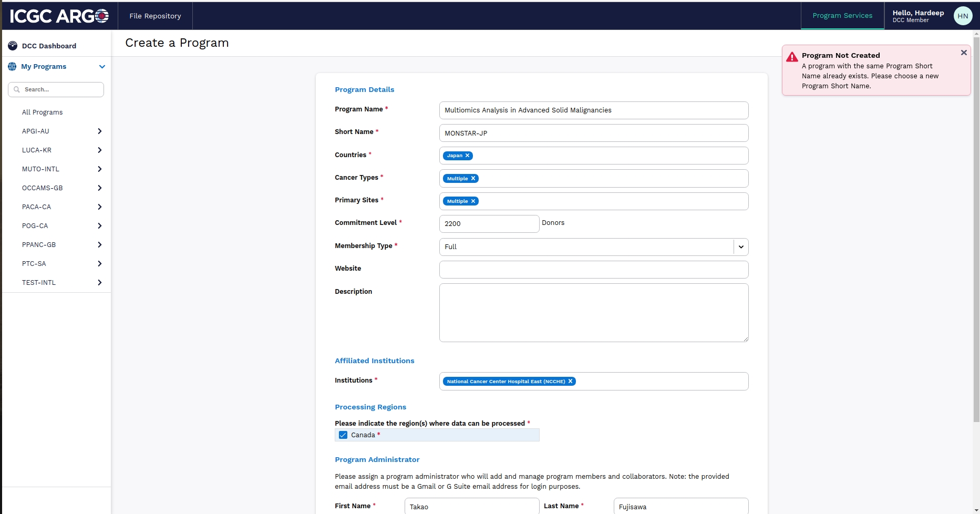Click the HN user avatar circle
The image size is (980, 514).
963,16
